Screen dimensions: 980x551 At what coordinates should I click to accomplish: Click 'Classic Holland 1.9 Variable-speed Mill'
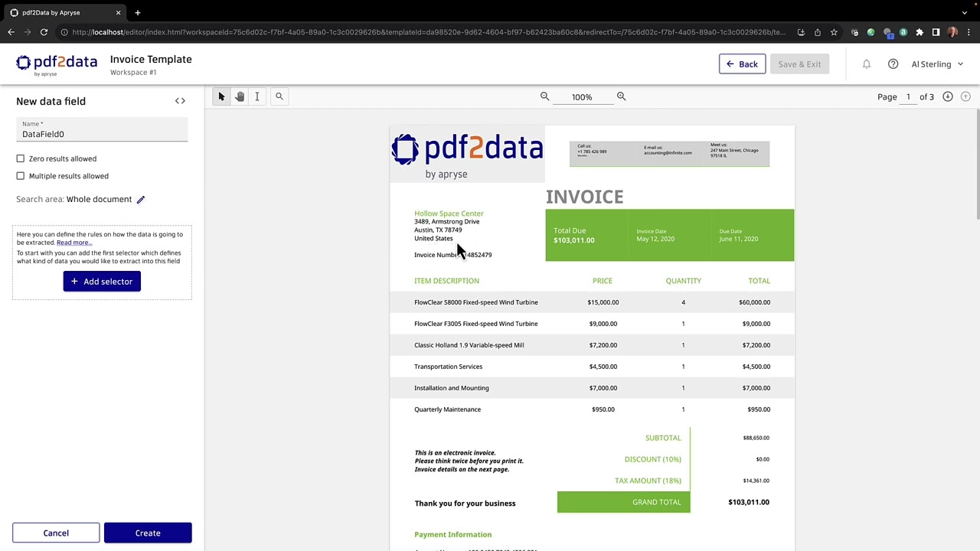click(x=469, y=345)
